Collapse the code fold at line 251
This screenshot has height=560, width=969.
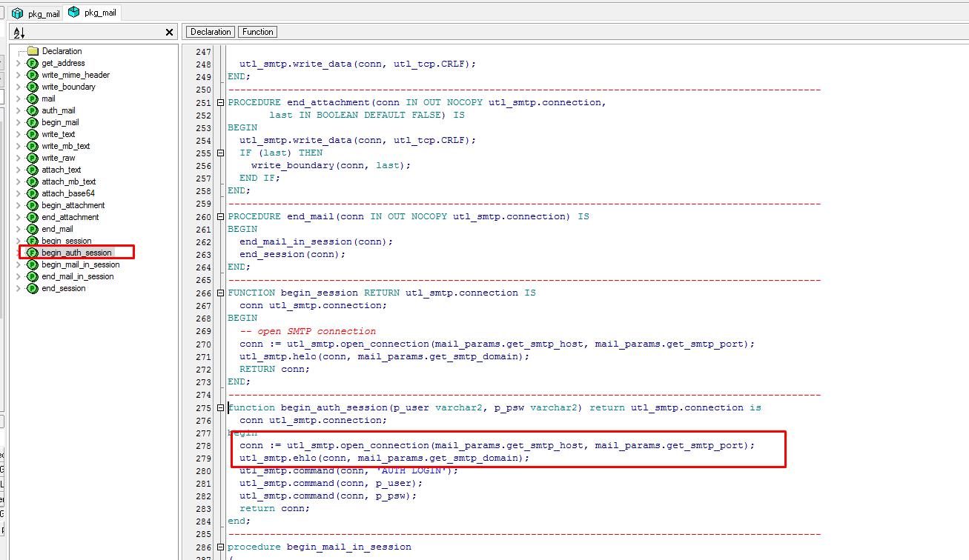click(220, 102)
